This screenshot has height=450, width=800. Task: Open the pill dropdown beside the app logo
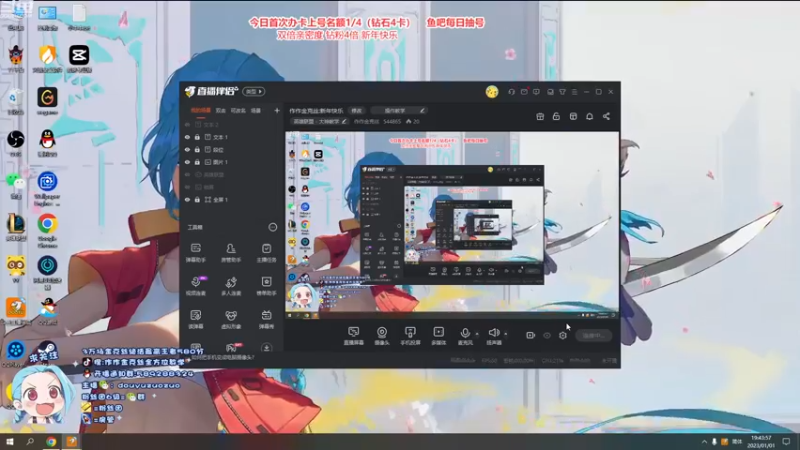(x=254, y=91)
